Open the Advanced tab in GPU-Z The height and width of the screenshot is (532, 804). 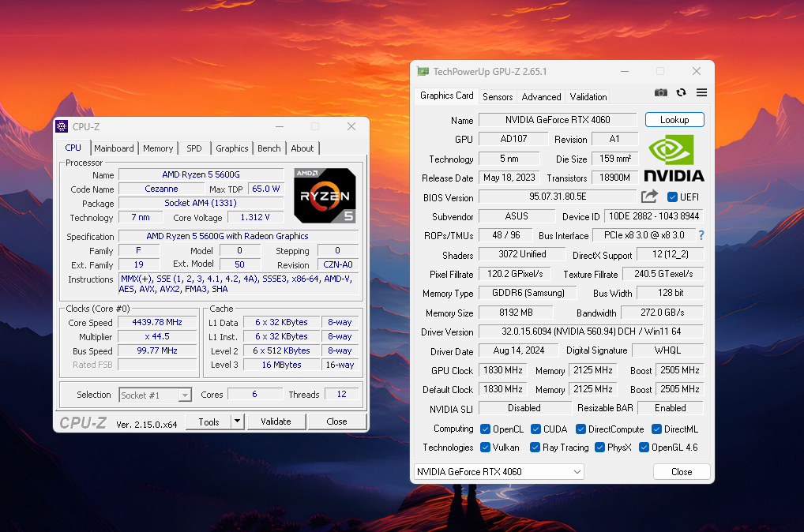(542, 97)
